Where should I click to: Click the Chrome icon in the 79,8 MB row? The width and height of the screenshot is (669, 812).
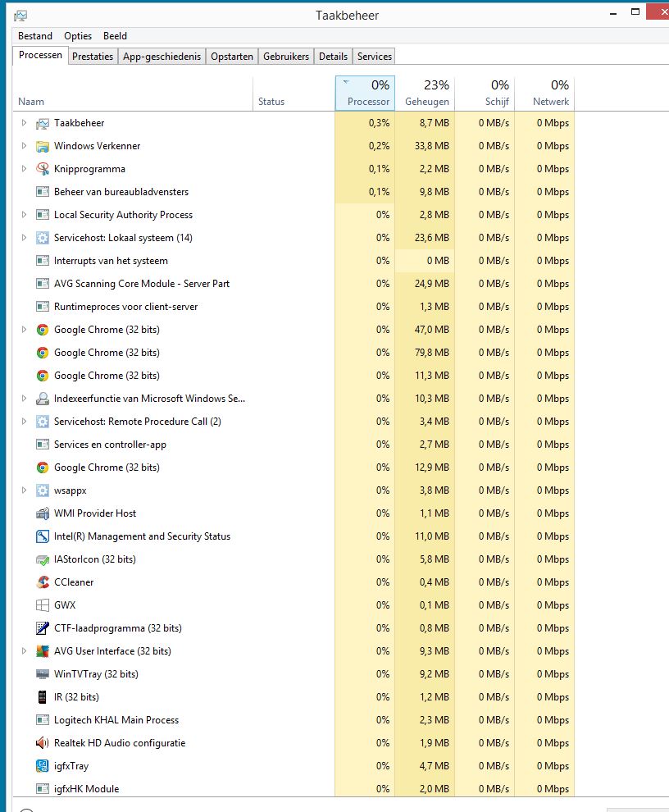43,353
